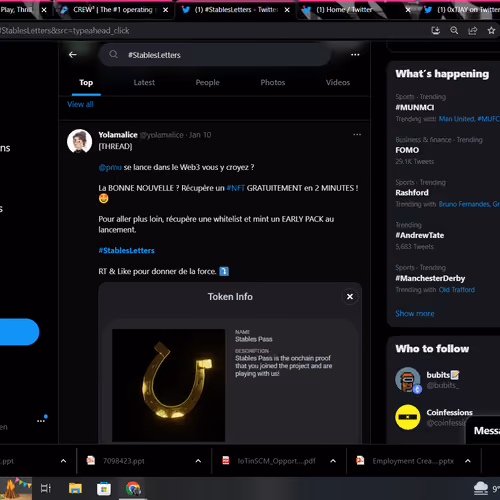
Task: Open File Explorer from the taskbar
Action: click(75, 489)
